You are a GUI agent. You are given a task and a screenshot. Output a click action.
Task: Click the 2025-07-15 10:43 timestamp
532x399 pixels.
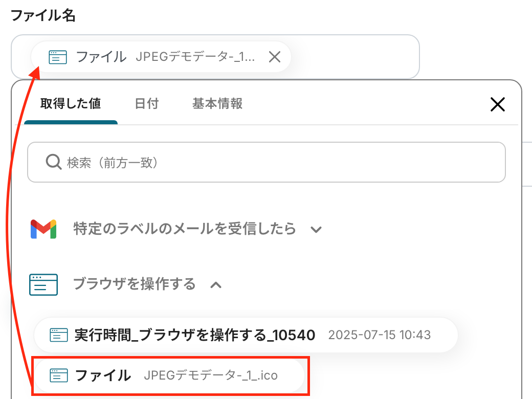[x=379, y=335]
